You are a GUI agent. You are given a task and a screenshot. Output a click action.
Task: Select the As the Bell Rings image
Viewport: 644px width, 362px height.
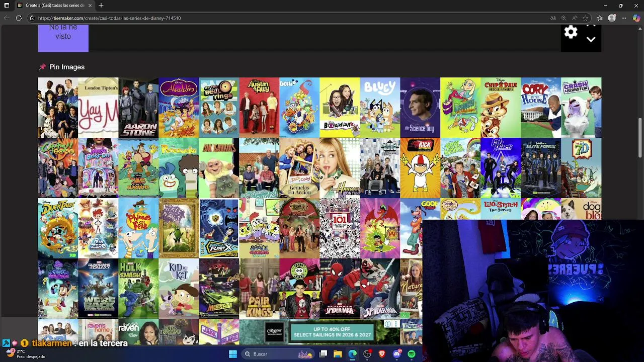[x=219, y=107]
